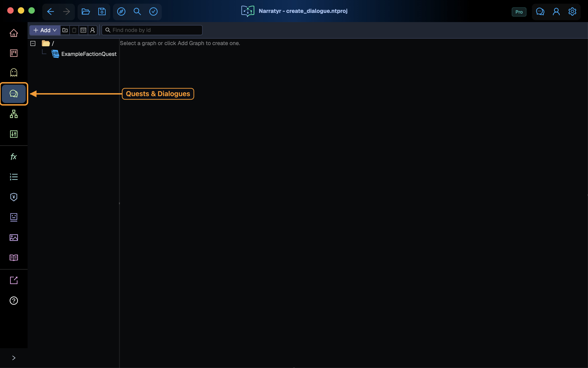Screen dimensions: 588x368
Task: Select the Quests & Dialogues sidebar icon
Action: point(14,94)
